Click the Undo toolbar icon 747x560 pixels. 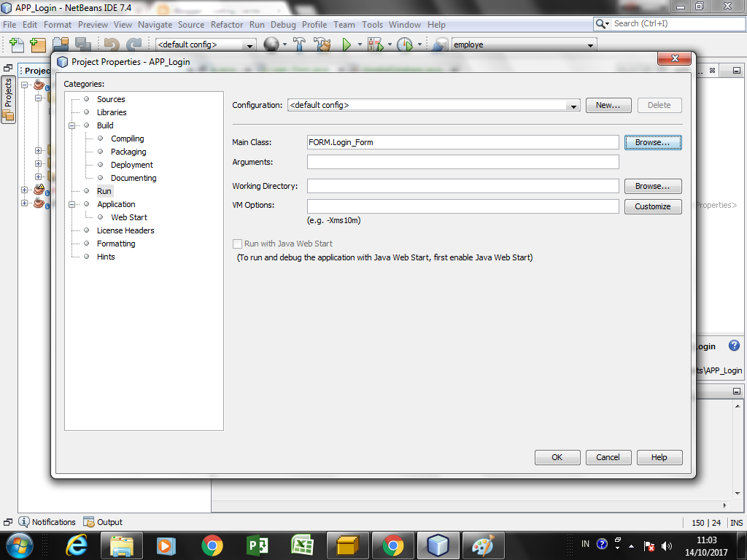(112, 44)
